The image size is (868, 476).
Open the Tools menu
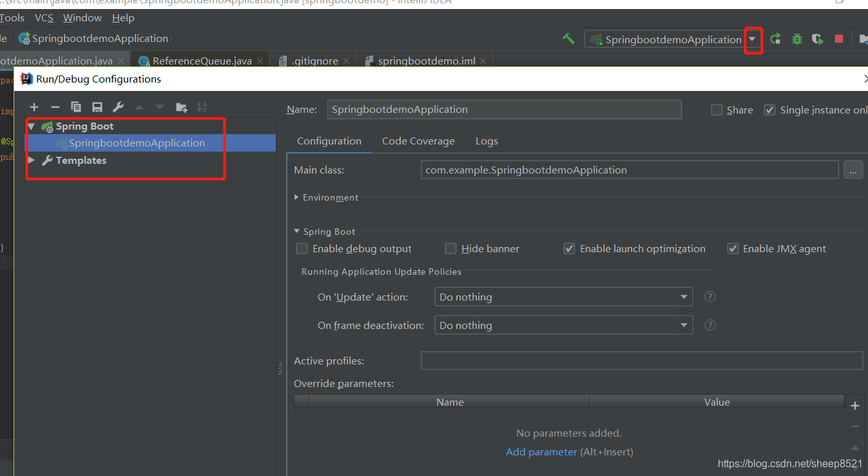[12, 17]
